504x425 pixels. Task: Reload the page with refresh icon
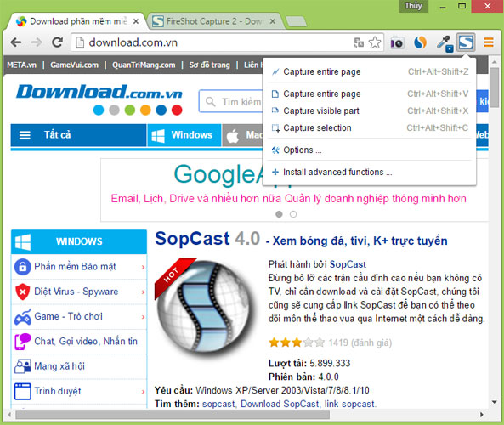[58, 42]
